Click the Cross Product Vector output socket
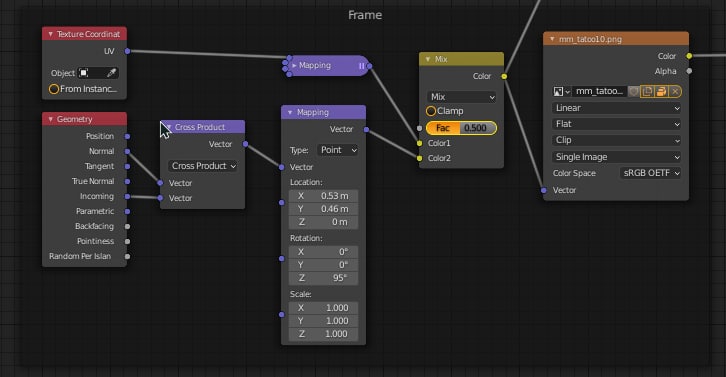Screen dimensions: 726x377 (x=245, y=144)
